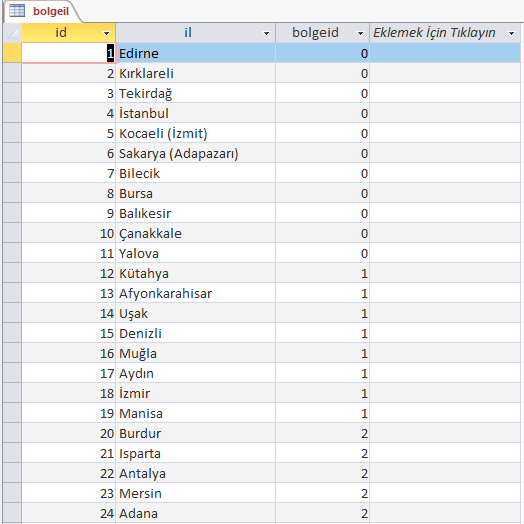Select all records via corner selector
The width and height of the screenshot is (524, 524).
(12, 33)
